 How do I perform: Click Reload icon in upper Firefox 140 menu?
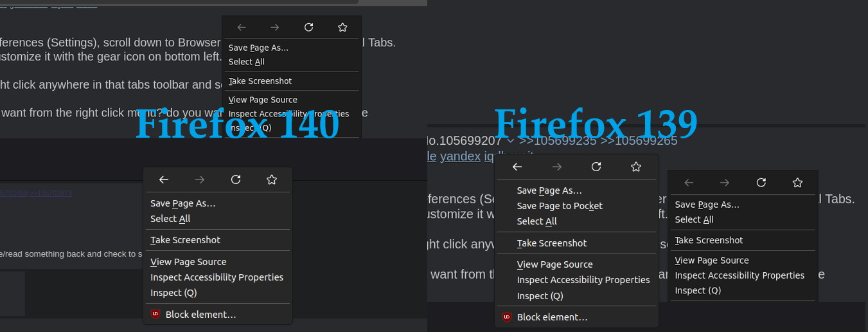(309, 27)
